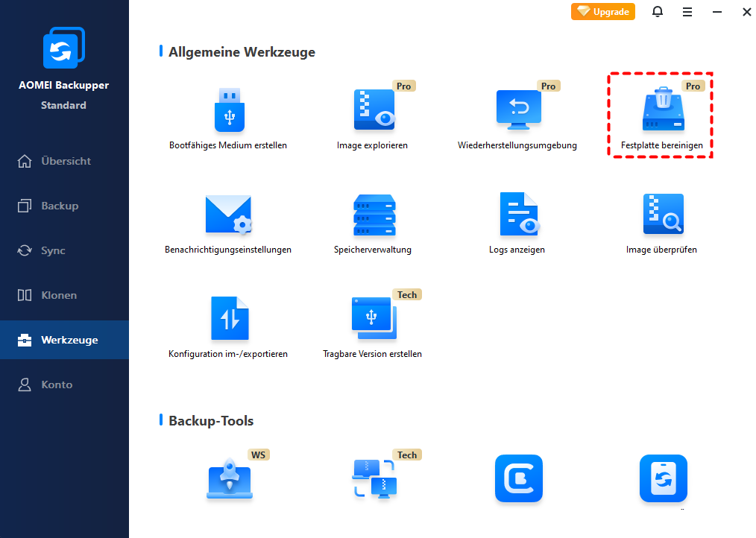Launch the Wiederherstellungsumgebung tool icon
This screenshot has height=538, width=756.
click(519, 110)
